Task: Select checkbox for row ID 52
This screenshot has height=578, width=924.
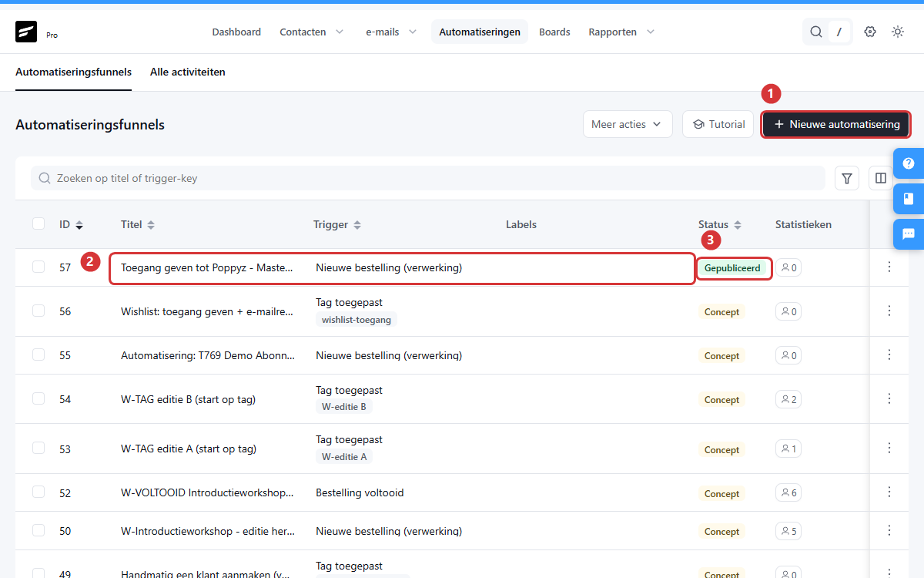Action: (x=38, y=492)
